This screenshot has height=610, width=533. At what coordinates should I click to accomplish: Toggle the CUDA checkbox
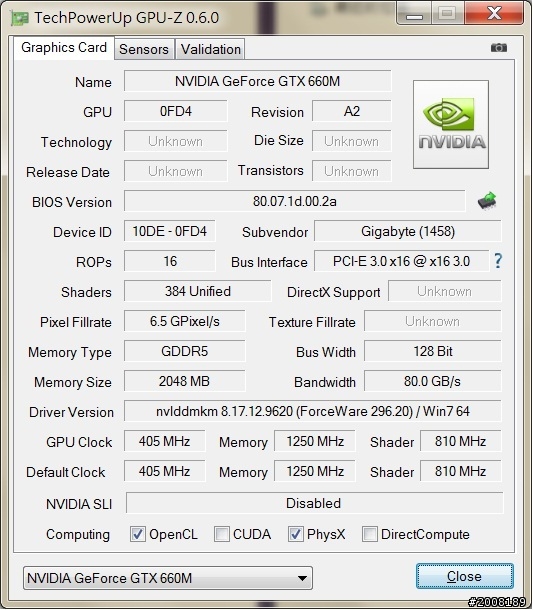[222, 534]
